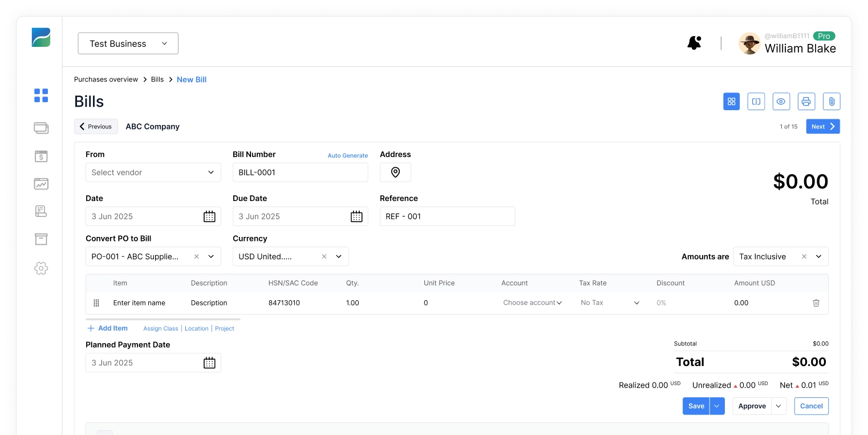Expand the Tax Inclusive amounts dropdown
This screenshot has width=868, height=435.
point(818,257)
